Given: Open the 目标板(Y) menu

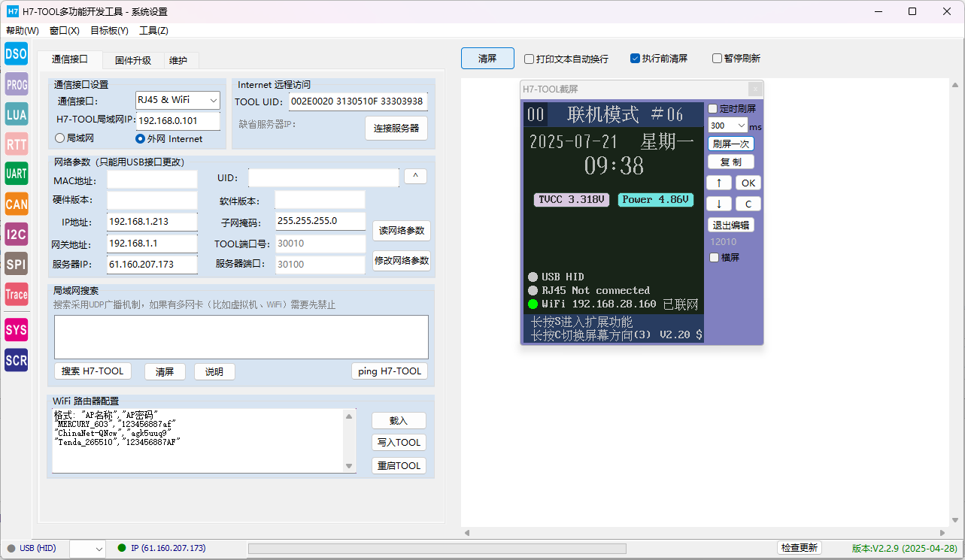Looking at the screenshot, I should 109,31.
